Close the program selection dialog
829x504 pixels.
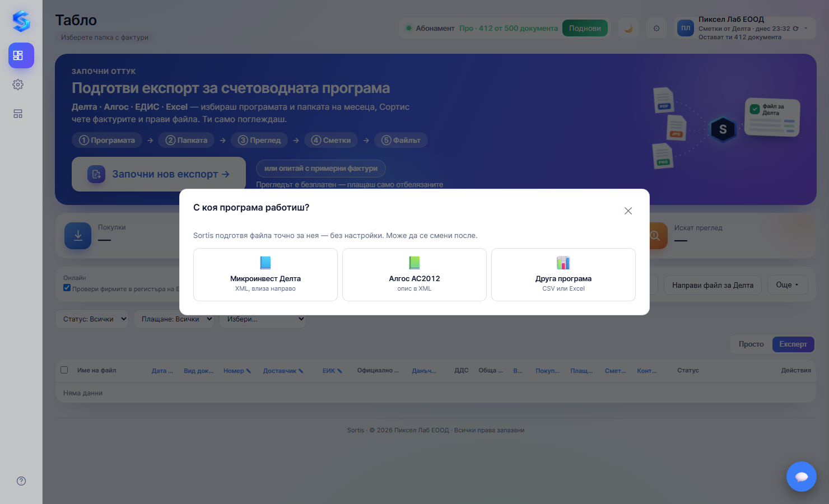(628, 211)
